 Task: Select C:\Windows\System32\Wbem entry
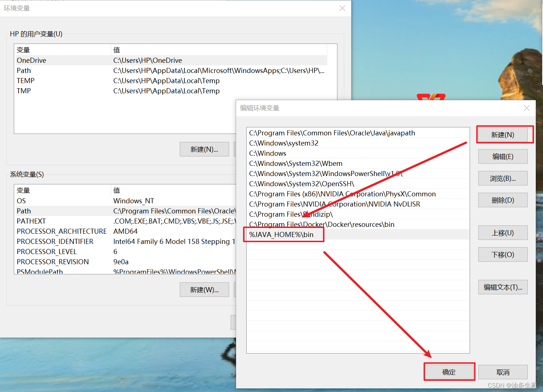358,163
